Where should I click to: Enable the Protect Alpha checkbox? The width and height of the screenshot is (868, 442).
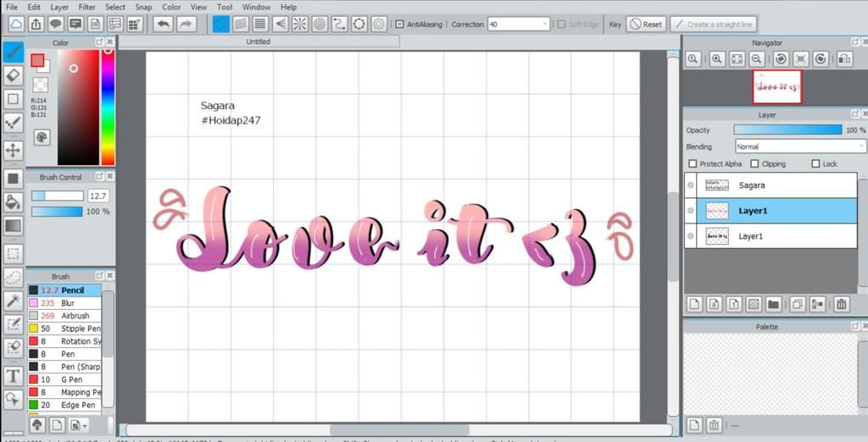click(692, 163)
